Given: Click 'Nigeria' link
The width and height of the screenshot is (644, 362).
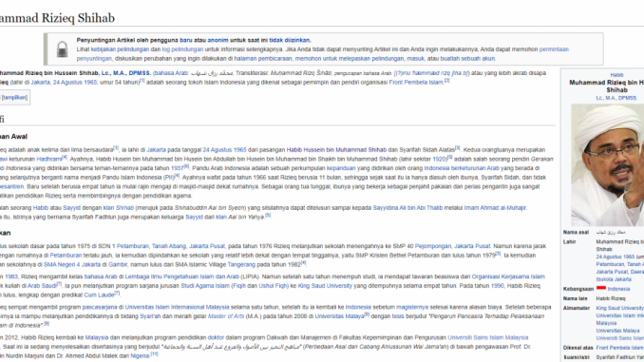Looking at the screenshot, I should click(x=140, y=355).
